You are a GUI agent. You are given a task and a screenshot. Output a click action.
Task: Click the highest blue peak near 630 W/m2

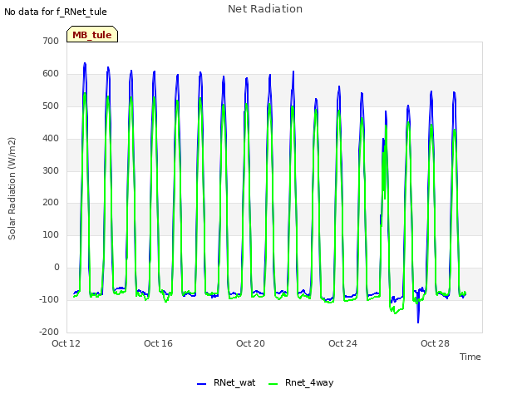pos(85,63)
